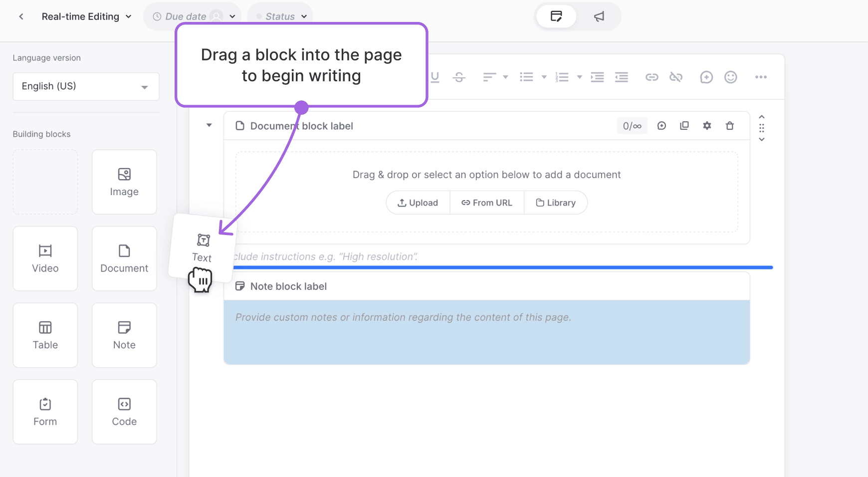Delete the Document block with the trash icon

(730, 126)
